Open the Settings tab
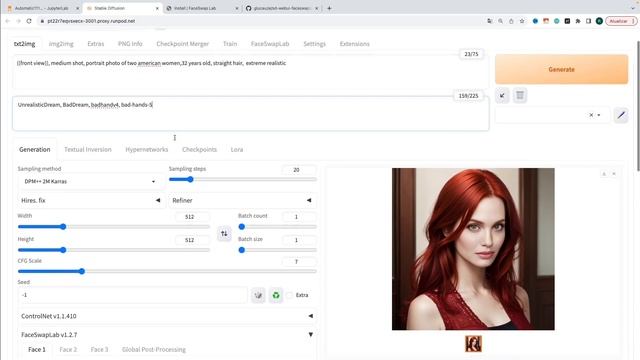The image size is (640, 360). [x=314, y=44]
